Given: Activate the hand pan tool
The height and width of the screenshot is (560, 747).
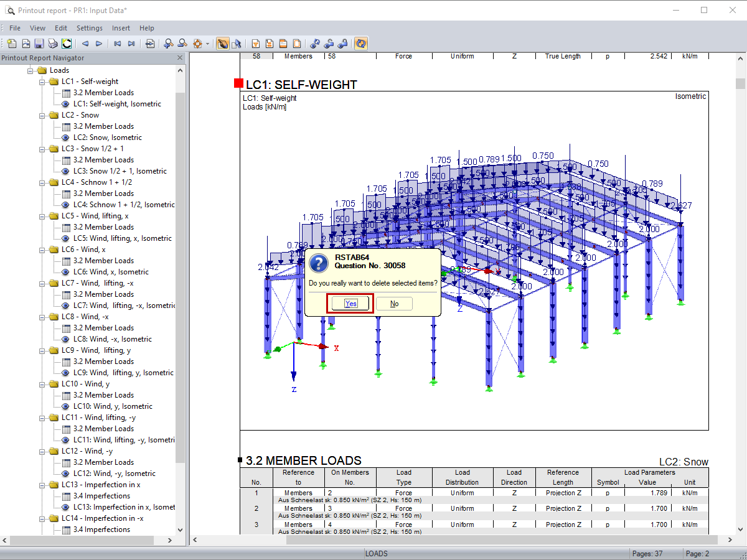Looking at the screenshot, I should [x=222, y=44].
